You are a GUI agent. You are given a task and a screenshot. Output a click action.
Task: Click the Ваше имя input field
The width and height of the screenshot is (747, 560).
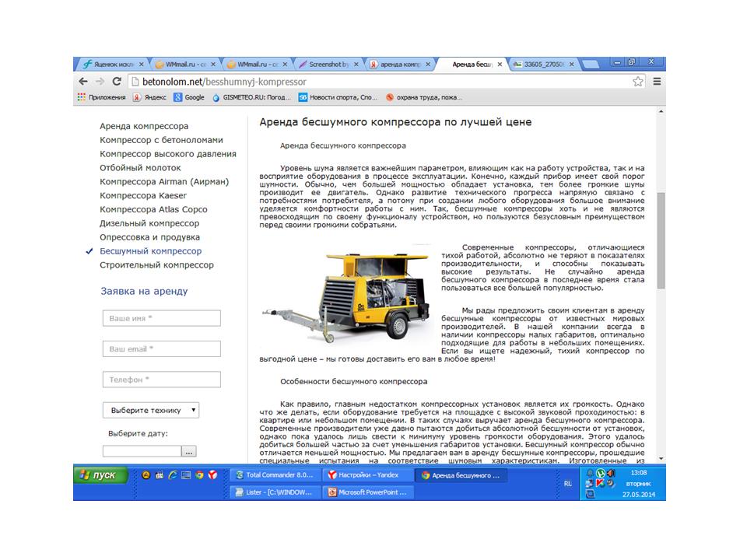(162, 318)
